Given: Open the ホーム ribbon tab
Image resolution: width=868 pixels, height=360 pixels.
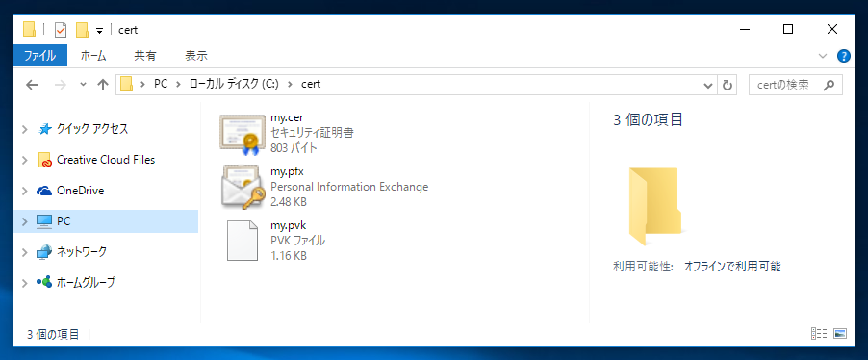Looking at the screenshot, I should [93, 56].
